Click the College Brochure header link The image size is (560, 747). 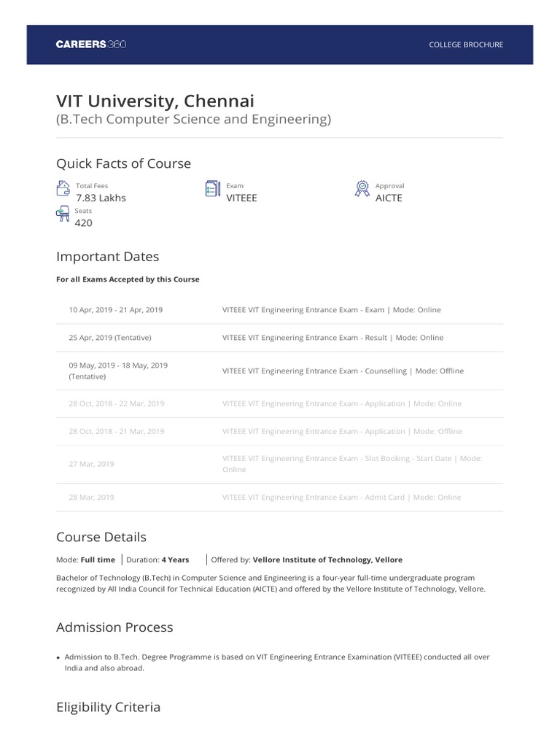[x=466, y=44]
